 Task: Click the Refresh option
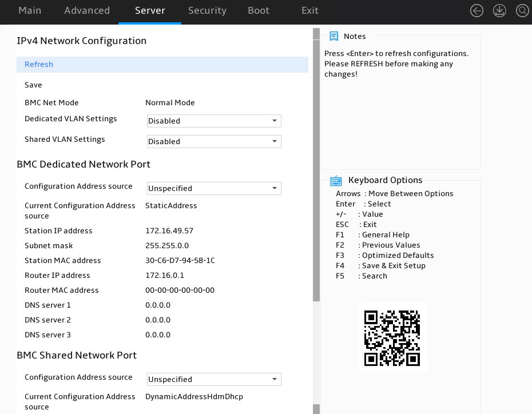pos(162,65)
